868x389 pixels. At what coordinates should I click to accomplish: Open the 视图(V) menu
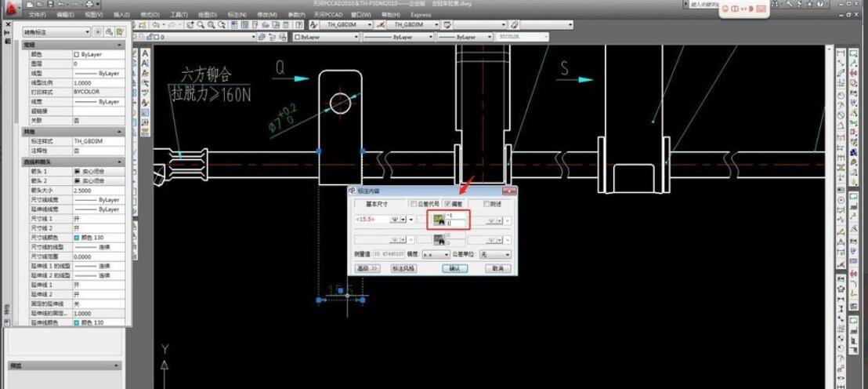click(x=95, y=14)
